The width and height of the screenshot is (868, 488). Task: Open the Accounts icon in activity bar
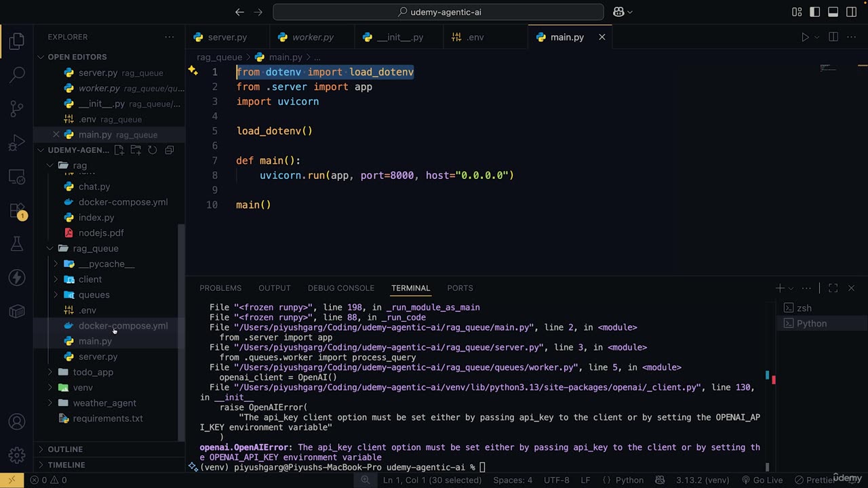[x=17, y=422]
